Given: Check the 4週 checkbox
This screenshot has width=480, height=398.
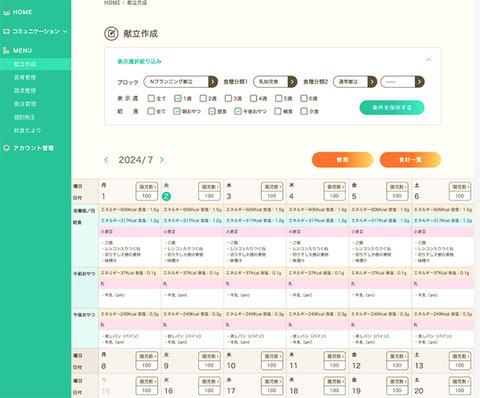Looking at the screenshot, I should click(253, 98).
